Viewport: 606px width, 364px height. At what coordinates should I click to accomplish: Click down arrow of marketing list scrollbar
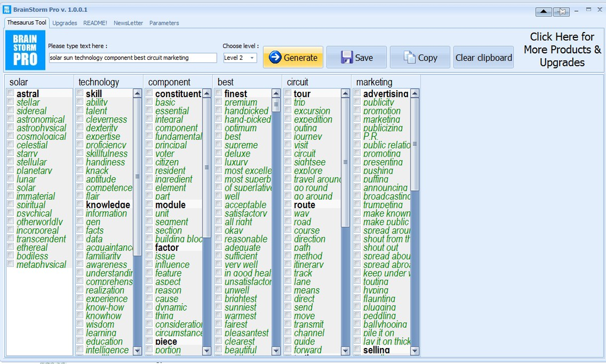pyautogui.click(x=414, y=350)
